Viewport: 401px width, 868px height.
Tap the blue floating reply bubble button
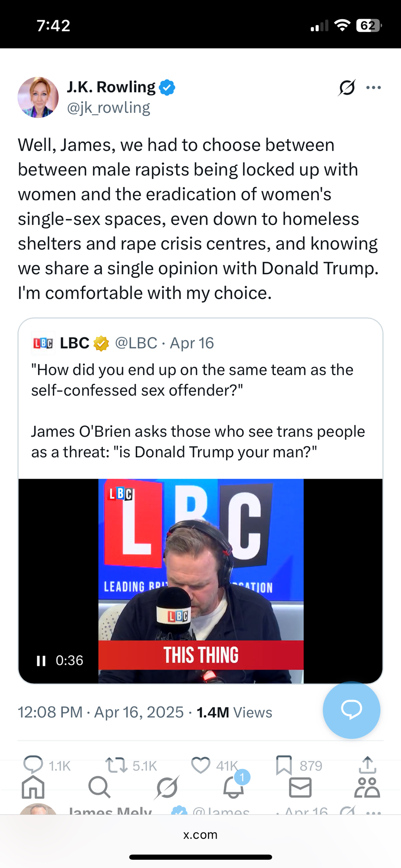[351, 710]
